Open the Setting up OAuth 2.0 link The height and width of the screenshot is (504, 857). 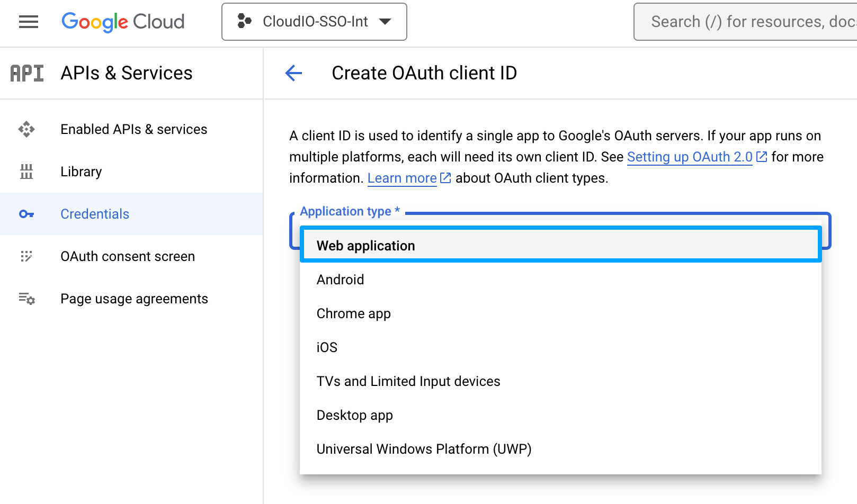click(x=690, y=157)
